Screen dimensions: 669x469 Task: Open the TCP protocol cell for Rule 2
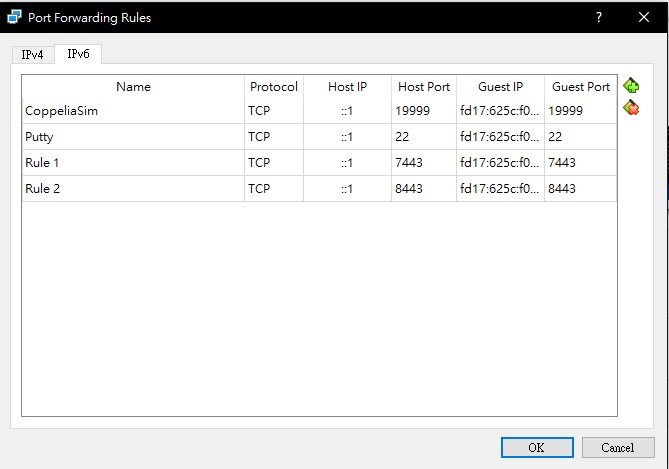[273, 188]
